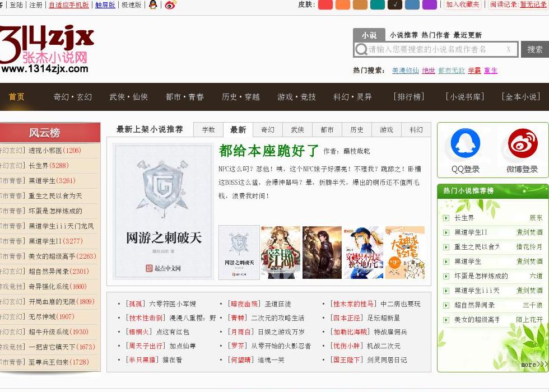The image size is (549, 392).
Task: Click the 搜索 search button
Action: coord(535,49)
